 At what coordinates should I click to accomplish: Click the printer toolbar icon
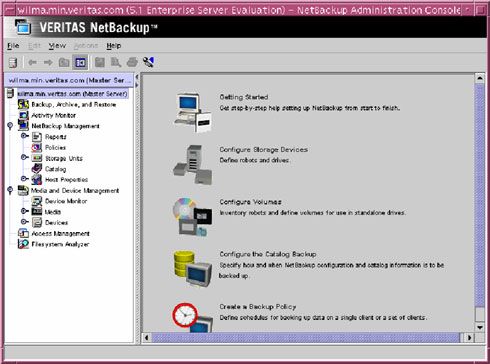tap(132, 62)
